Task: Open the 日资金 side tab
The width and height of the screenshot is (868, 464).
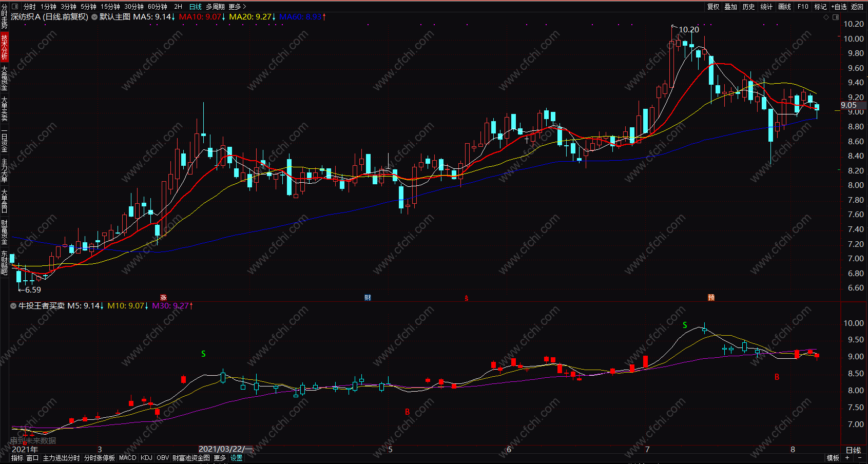Action: tap(4, 140)
